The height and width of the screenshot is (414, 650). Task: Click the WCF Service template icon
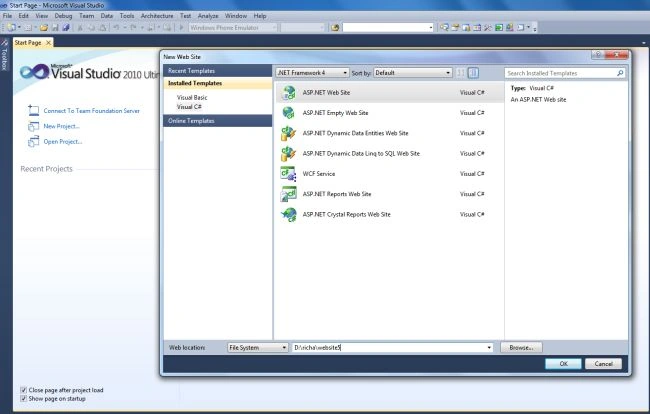tap(289, 174)
